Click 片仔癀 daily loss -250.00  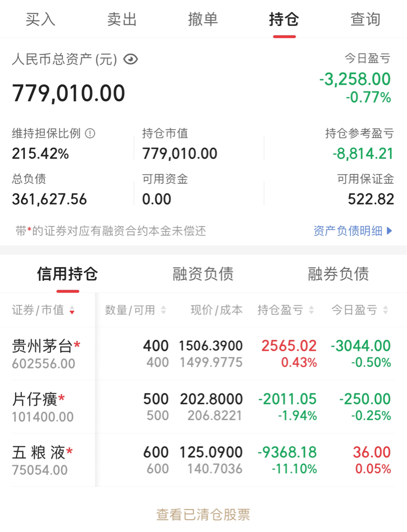tap(365, 399)
